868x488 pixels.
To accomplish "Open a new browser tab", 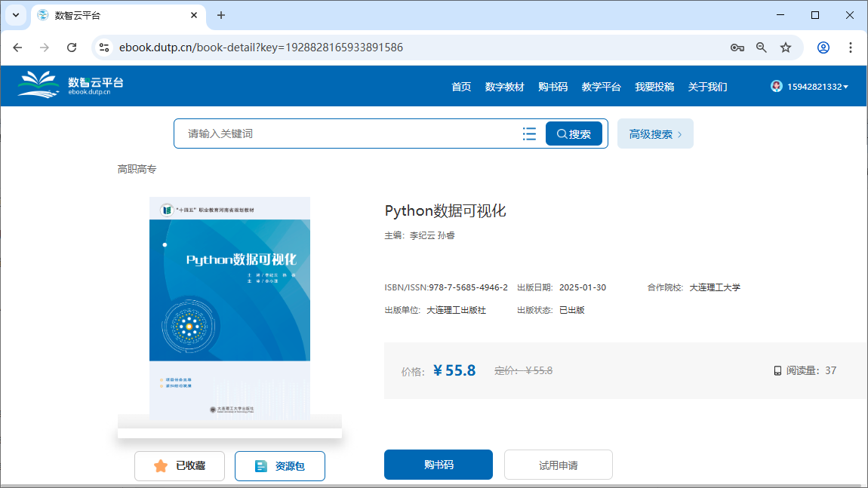I will 221,16.
